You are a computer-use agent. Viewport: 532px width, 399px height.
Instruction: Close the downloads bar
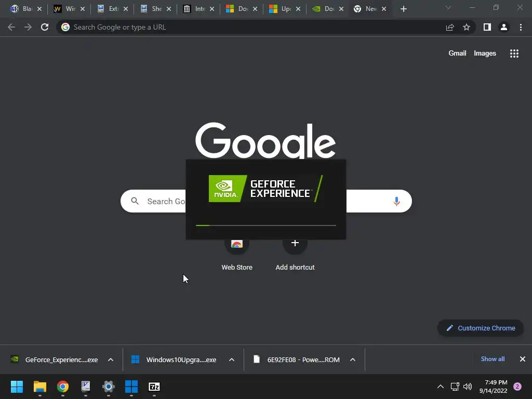[x=523, y=359]
